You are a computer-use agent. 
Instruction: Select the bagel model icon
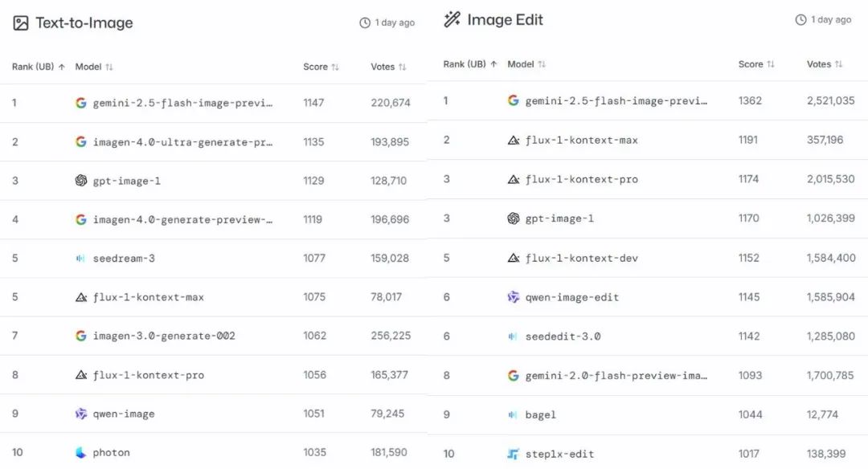click(x=513, y=414)
